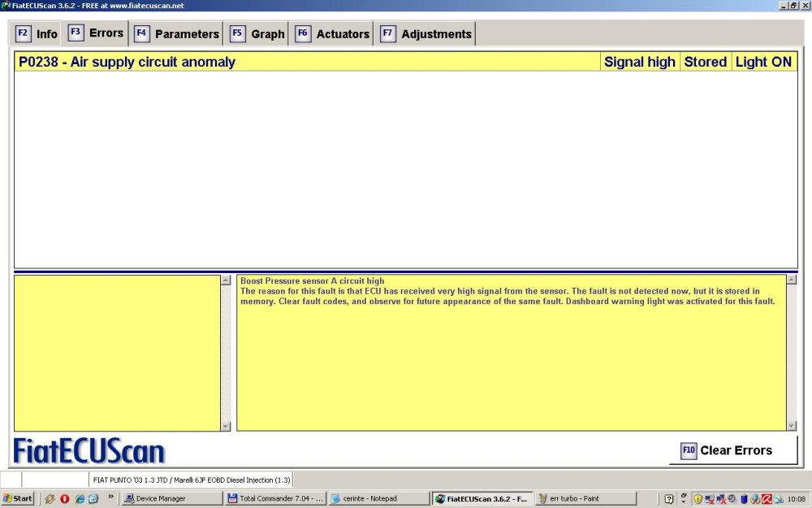Expand the quick launch overflow chevron
Screen dimensions: 812x508
[110, 495]
